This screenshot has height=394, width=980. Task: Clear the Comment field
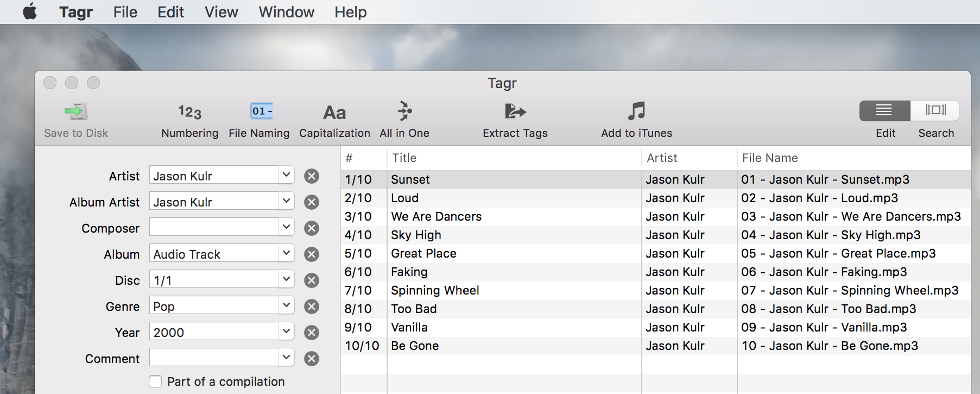(312, 359)
